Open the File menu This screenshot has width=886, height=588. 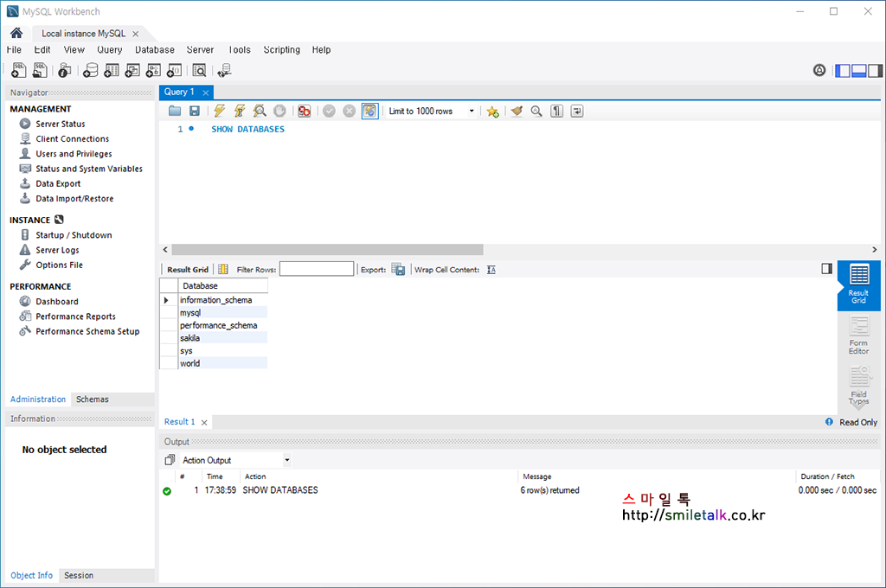point(14,49)
